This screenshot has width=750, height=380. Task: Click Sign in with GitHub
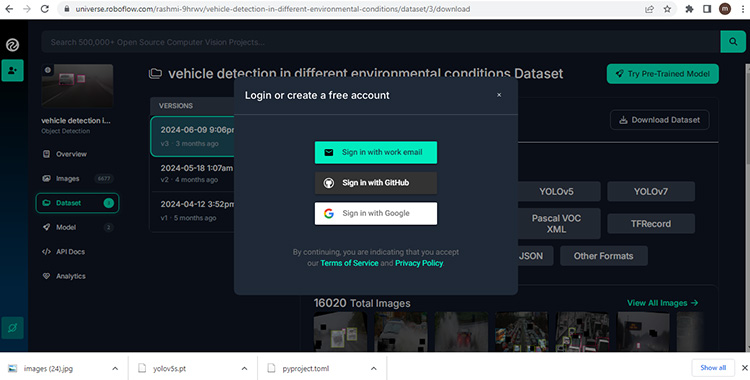(x=375, y=183)
